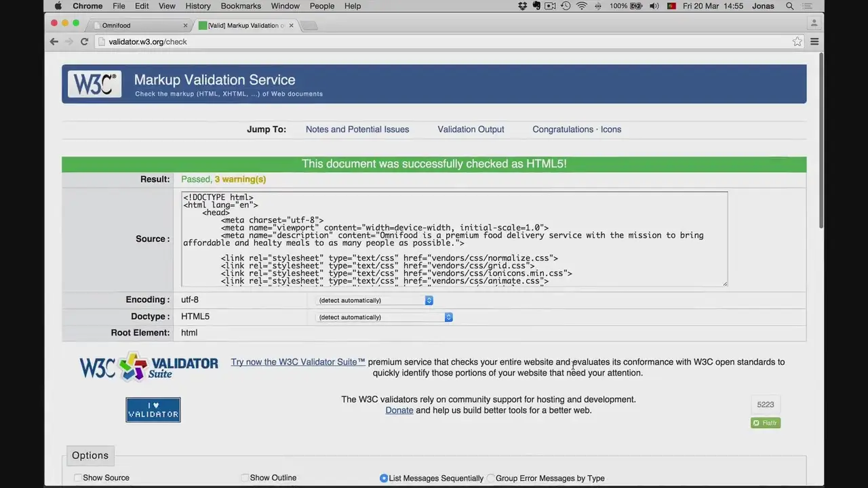Image resolution: width=868 pixels, height=488 pixels.
Task: Open Time Machine menu bar icon
Action: tap(566, 6)
